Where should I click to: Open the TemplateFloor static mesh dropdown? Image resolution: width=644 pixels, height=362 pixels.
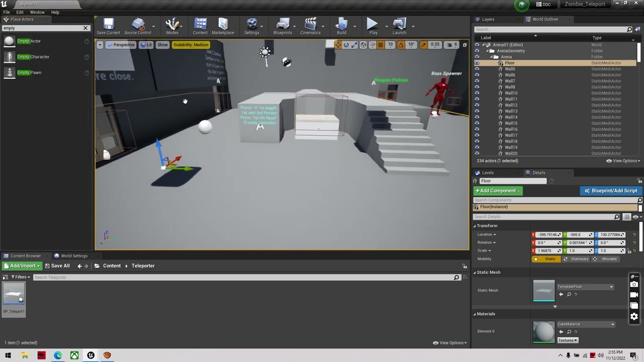[x=585, y=287]
